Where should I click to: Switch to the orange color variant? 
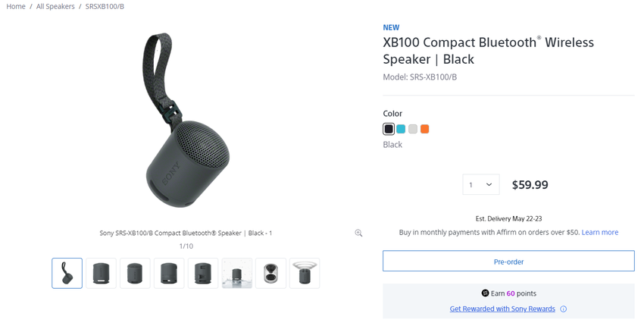pyautogui.click(x=425, y=129)
